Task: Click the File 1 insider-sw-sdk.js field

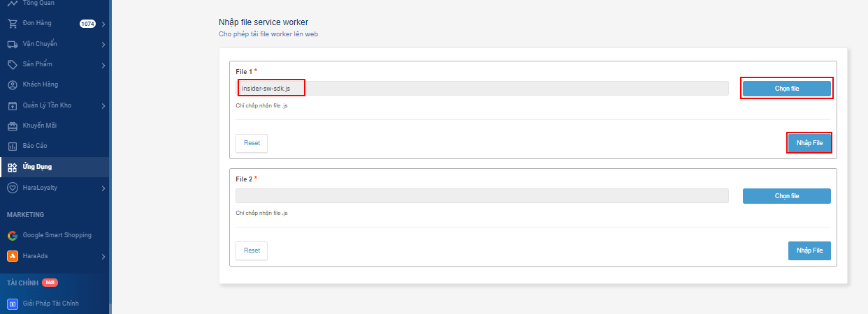Action: click(482, 89)
